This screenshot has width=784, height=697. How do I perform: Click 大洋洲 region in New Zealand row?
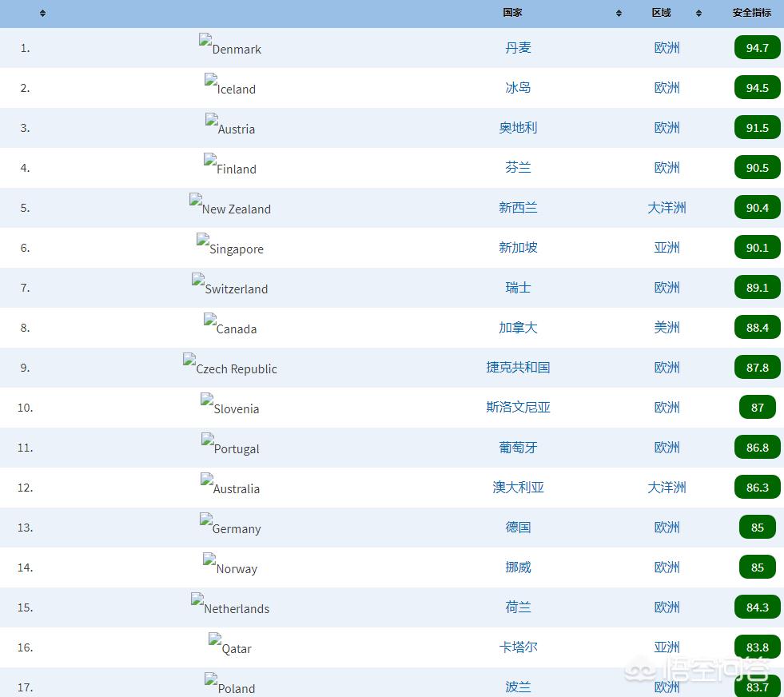coord(667,208)
